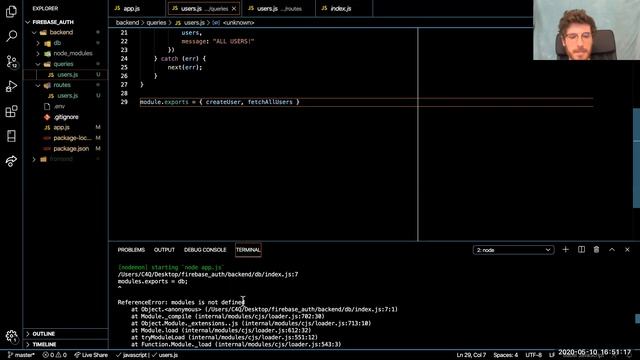
Task: Open Live Share view in activity bar
Action: pos(11,161)
